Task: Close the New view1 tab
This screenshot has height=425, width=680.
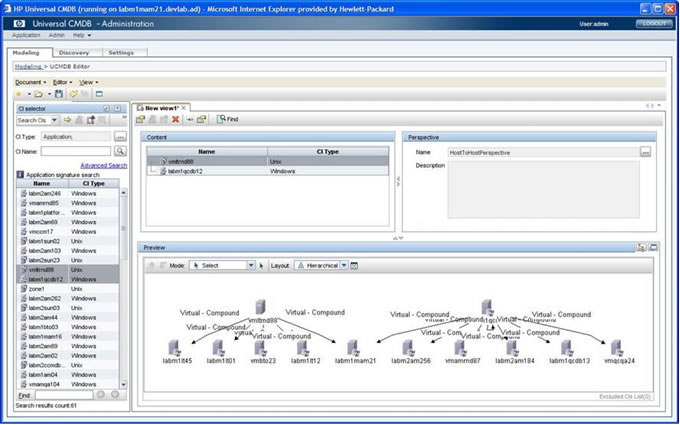Action: click(183, 108)
